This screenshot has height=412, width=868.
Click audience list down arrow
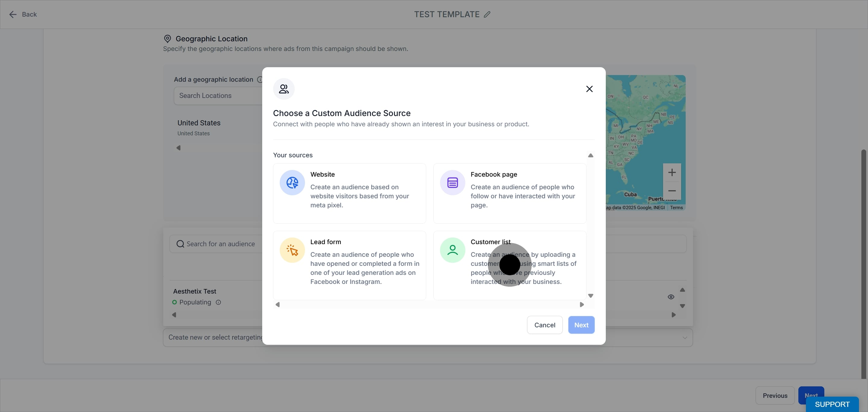point(682,306)
